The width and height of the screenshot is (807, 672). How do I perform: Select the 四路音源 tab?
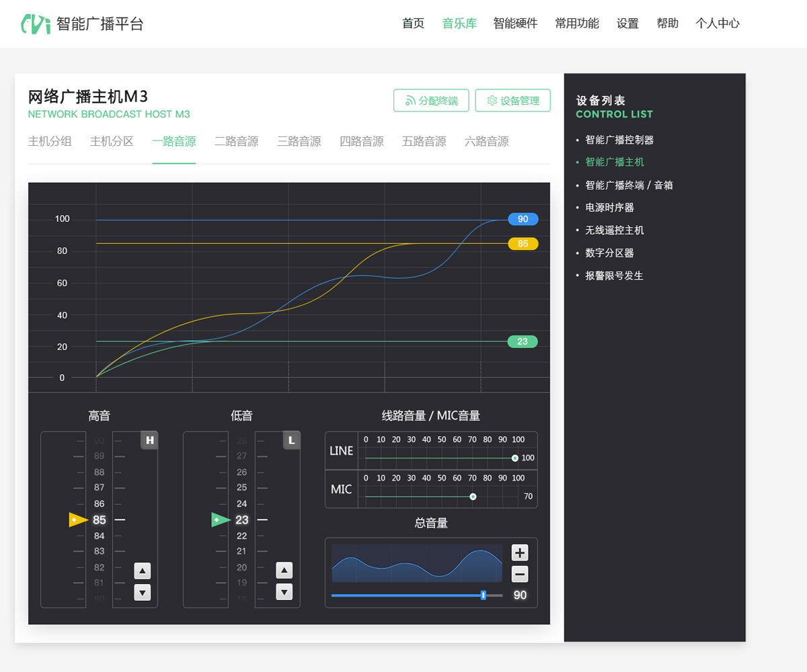click(362, 142)
